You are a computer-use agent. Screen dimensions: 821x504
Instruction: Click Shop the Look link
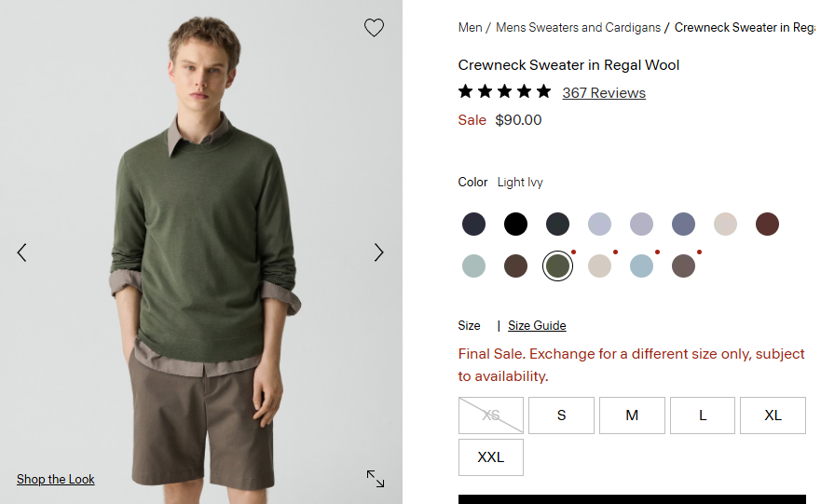click(56, 479)
